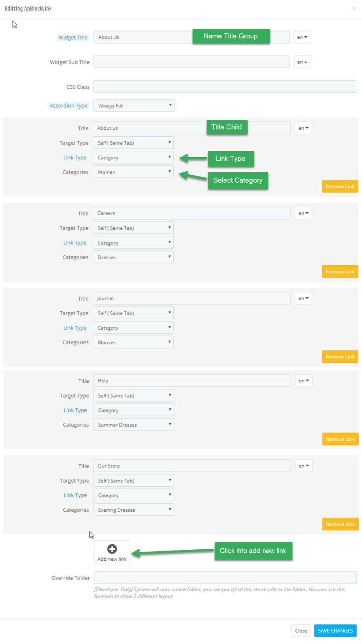
Task: Remove the Our Store link
Action: tap(340, 524)
